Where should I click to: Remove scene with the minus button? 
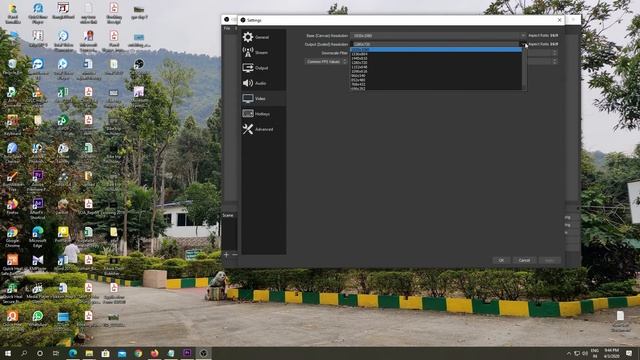click(235, 255)
